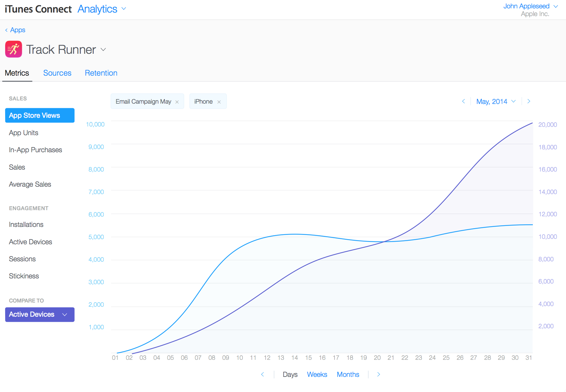The width and height of the screenshot is (566, 392).
Task: Click the iPhone filter tag label
Action: (x=203, y=101)
